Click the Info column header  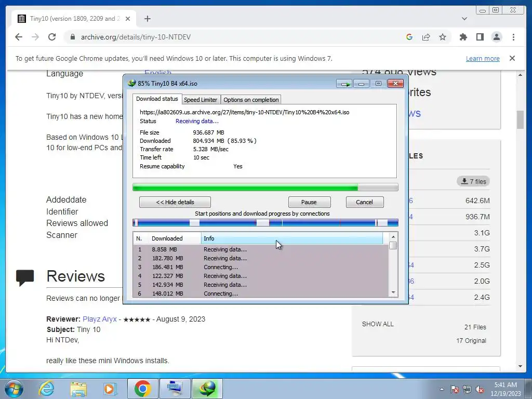tap(292, 238)
